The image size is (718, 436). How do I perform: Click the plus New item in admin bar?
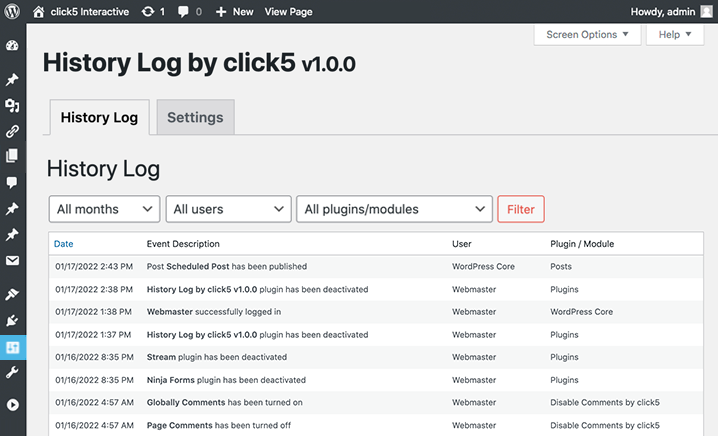pyautogui.click(x=234, y=11)
